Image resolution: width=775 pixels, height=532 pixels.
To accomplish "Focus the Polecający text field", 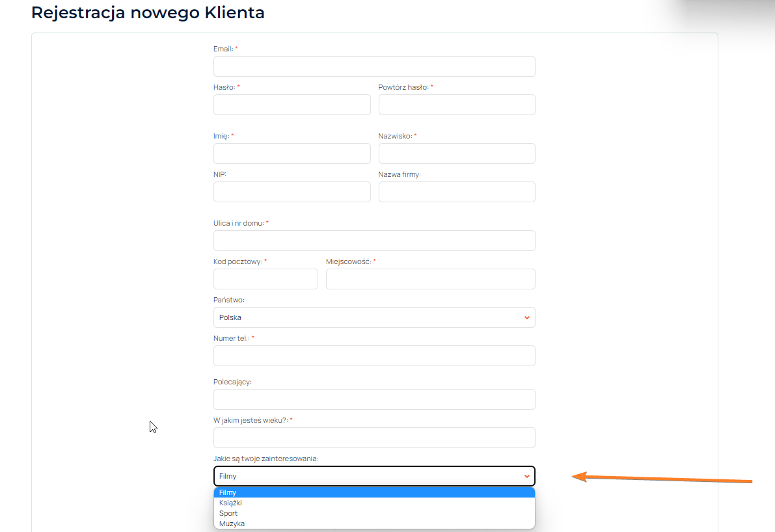I will tap(374, 399).
